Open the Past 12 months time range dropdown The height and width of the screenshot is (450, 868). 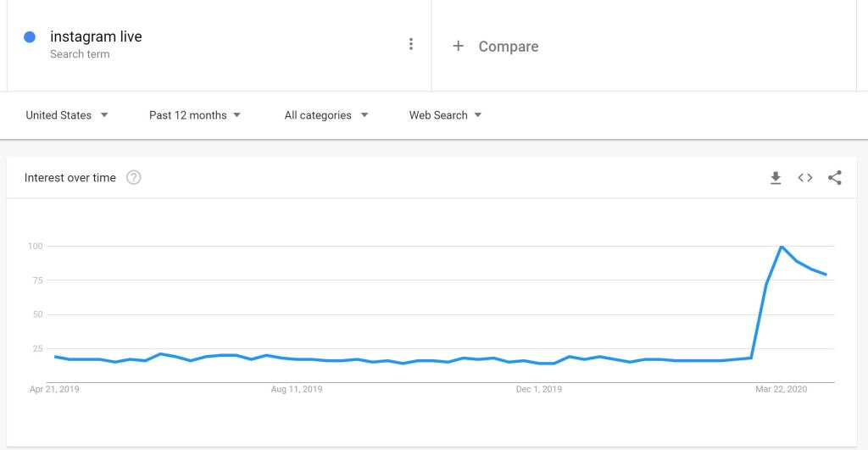[x=195, y=115]
